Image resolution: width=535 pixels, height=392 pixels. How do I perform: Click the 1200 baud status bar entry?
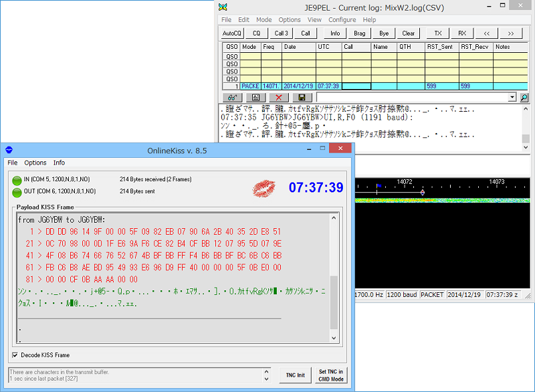(x=402, y=295)
